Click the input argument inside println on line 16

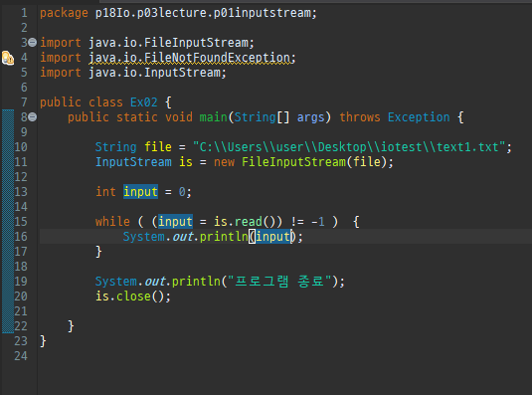coord(273,237)
